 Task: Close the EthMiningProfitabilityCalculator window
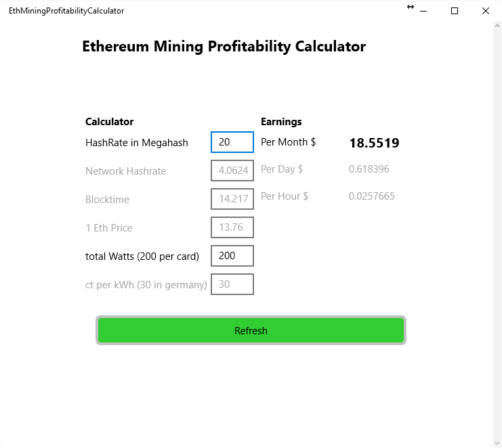tap(485, 11)
